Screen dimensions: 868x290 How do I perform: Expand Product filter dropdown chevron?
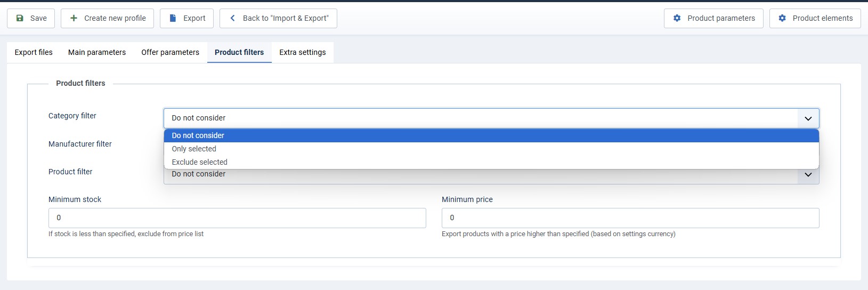(808, 175)
